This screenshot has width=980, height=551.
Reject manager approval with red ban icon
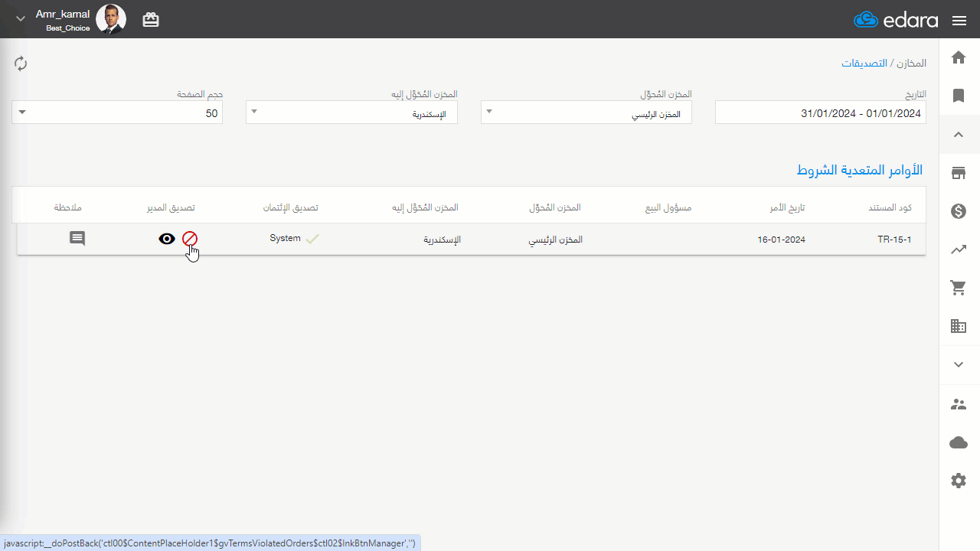(190, 239)
